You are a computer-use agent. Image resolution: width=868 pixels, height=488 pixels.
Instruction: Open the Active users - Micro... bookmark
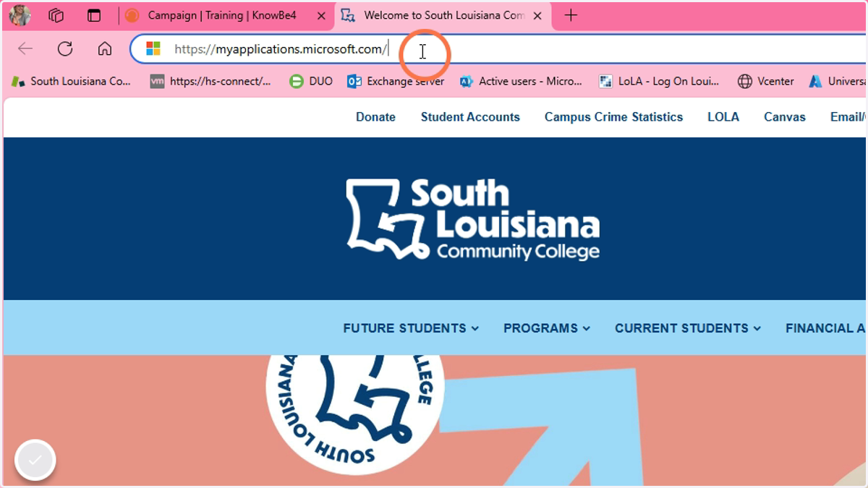point(521,82)
